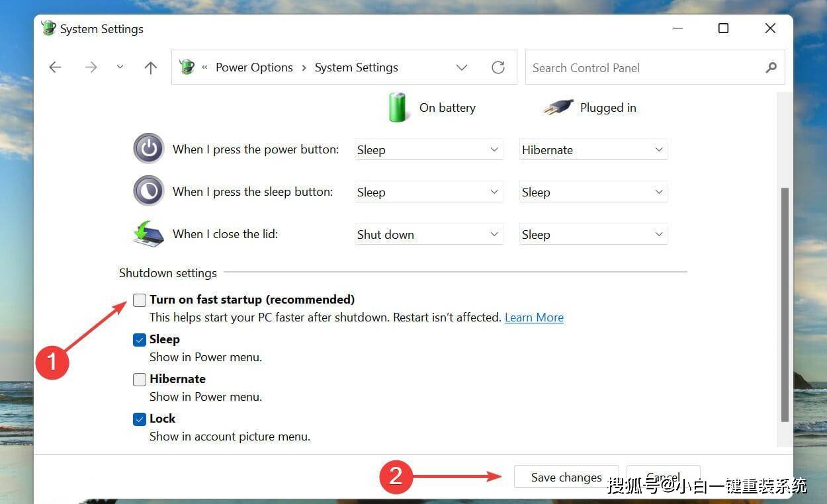This screenshot has width=827, height=504.
Task: Open the Learn More link
Action: point(534,317)
